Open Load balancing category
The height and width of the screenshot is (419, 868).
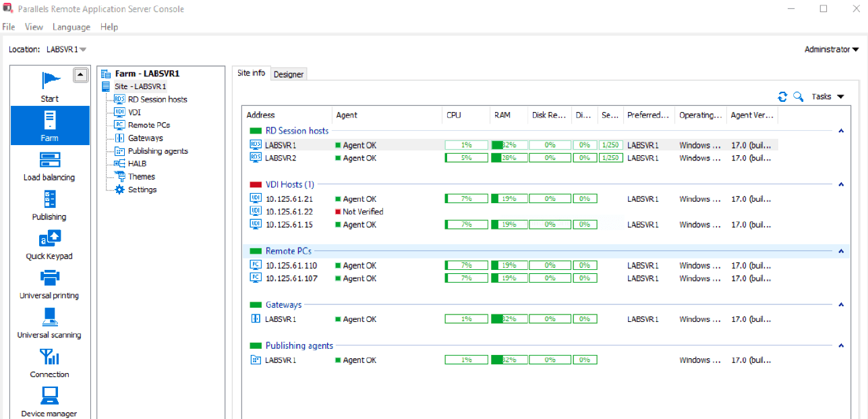[x=50, y=165]
